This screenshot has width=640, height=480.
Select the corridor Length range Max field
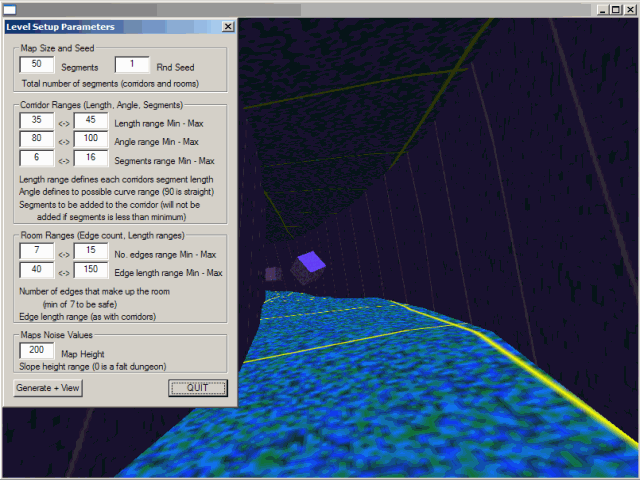click(91, 120)
